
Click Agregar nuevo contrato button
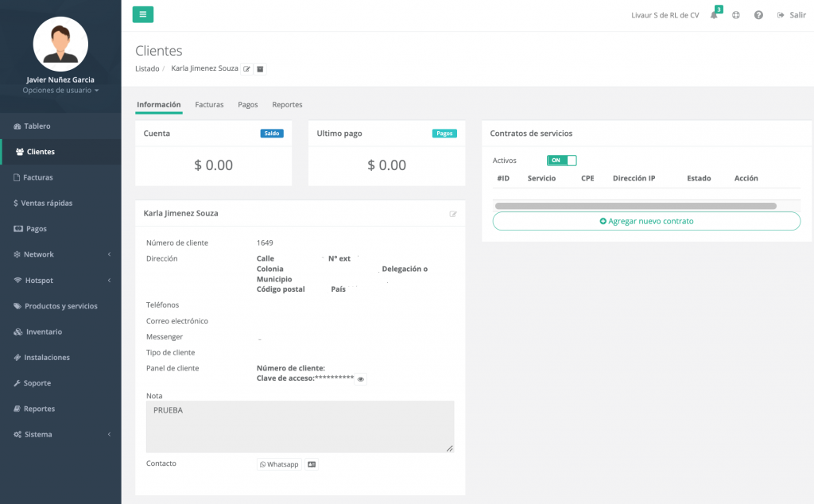pos(646,221)
